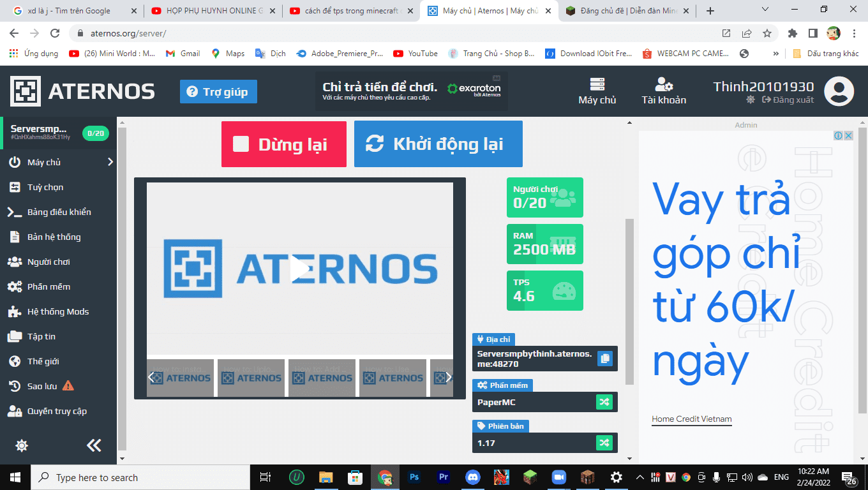Screen dimensions: 868x490
Task: Share this page from the address bar
Action: click(x=747, y=33)
